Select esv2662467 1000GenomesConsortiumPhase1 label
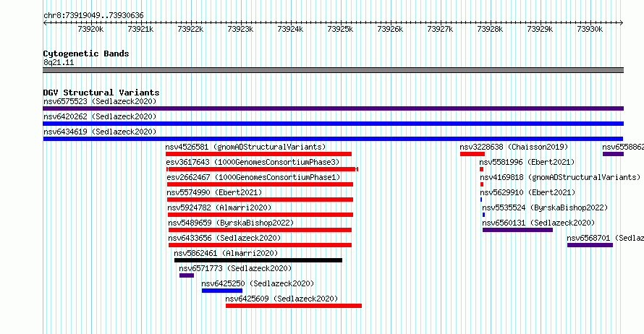 (x=253, y=177)
